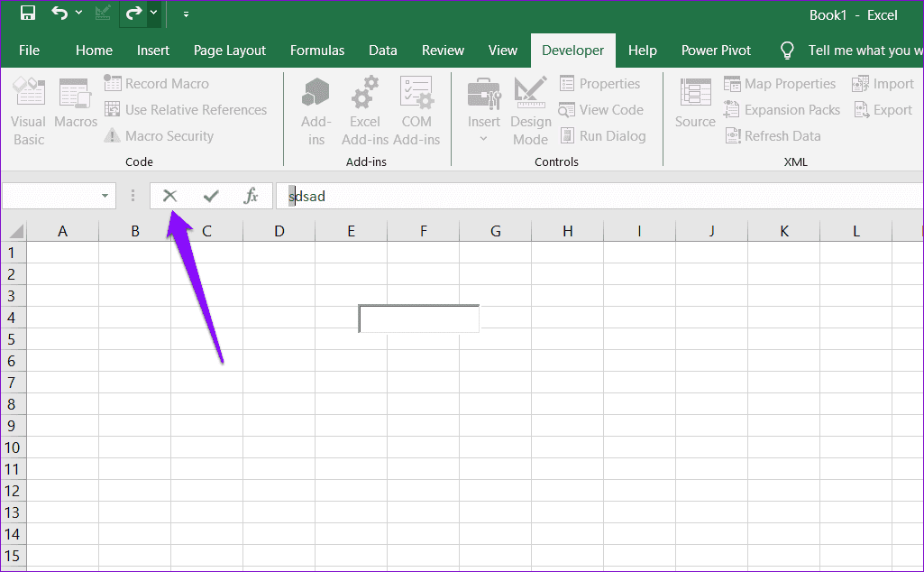Cancel the formula bar entry
This screenshot has width=924, height=572.
coord(169,196)
